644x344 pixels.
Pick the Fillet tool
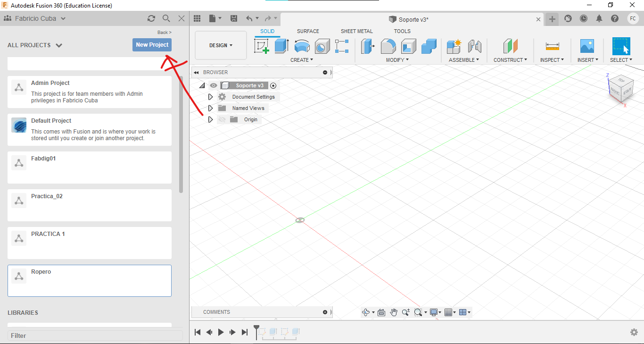[x=388, y=46]
